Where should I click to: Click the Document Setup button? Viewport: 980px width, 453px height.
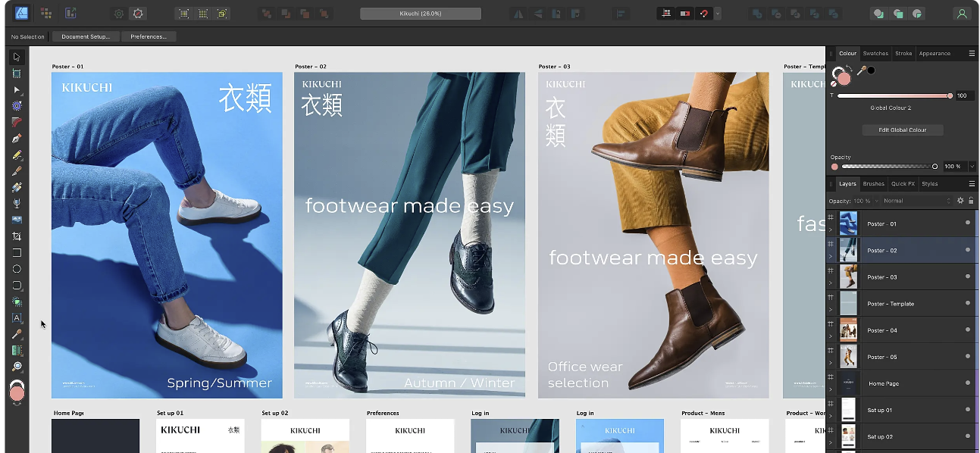(x=86, y=36)
